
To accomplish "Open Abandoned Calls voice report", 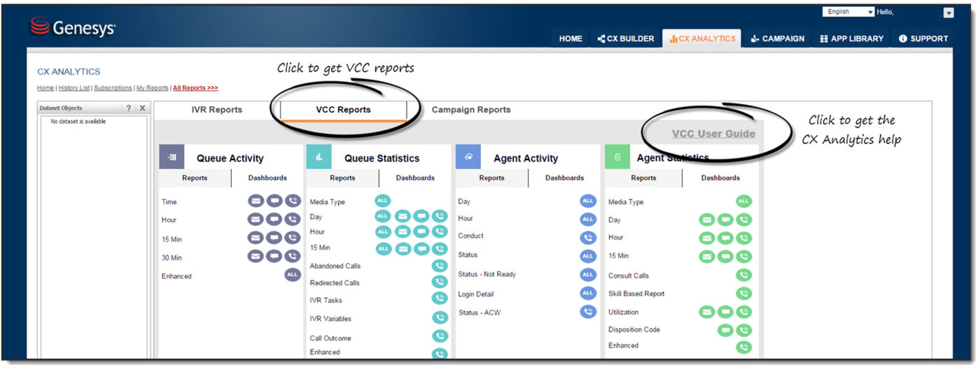I will pos(440,266).
